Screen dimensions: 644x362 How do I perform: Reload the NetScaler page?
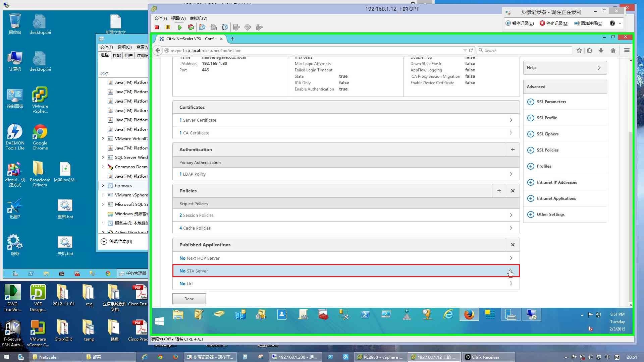[x=471, y=50]
